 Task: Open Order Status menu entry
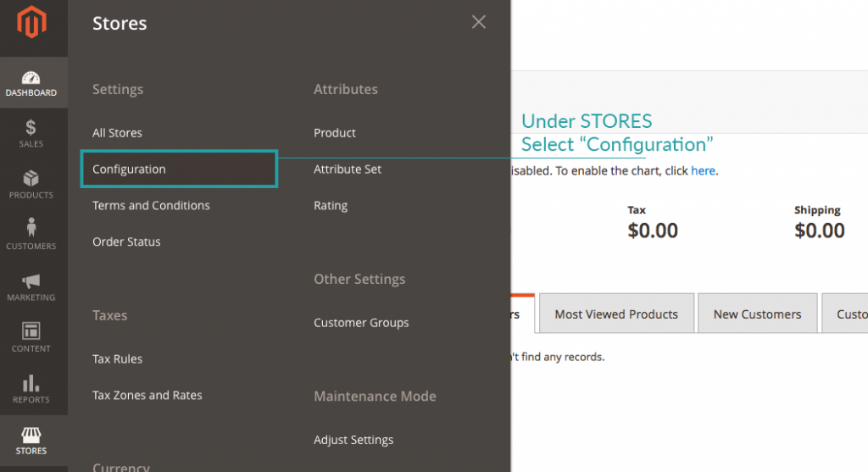pyautogui.click(x=126, y=242)
